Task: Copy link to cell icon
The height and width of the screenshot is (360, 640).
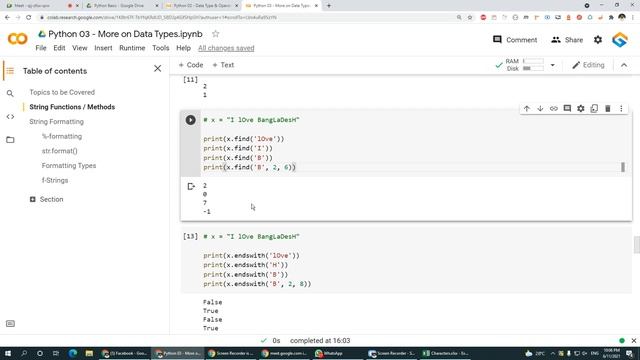Action: pos(553,109)
